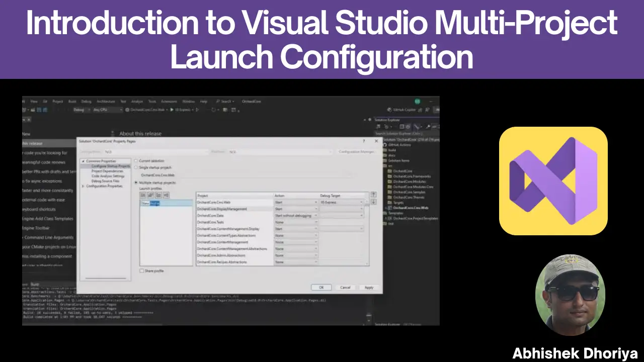
Task: Click the third Launch profiles toolbar icon
Action: 158,195
